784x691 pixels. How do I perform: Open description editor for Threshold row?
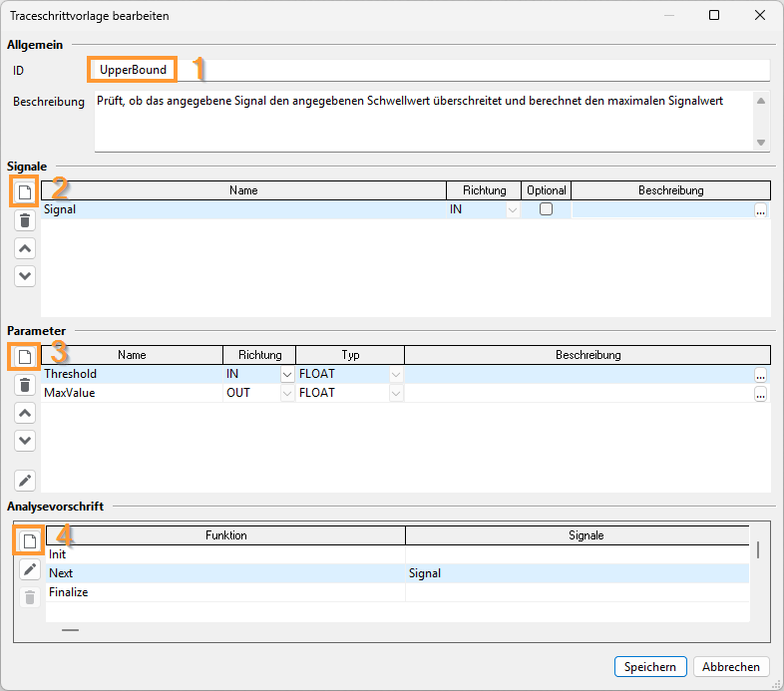760,375
